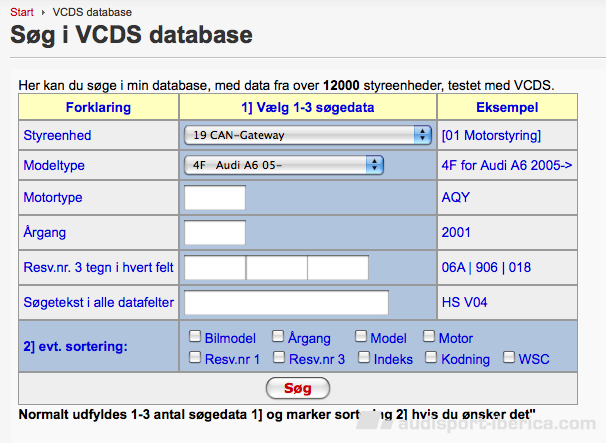The image size is (606, 443).
Task: Enable the Resv.nr 1 checkbox
Action: (x=196, y=357)
